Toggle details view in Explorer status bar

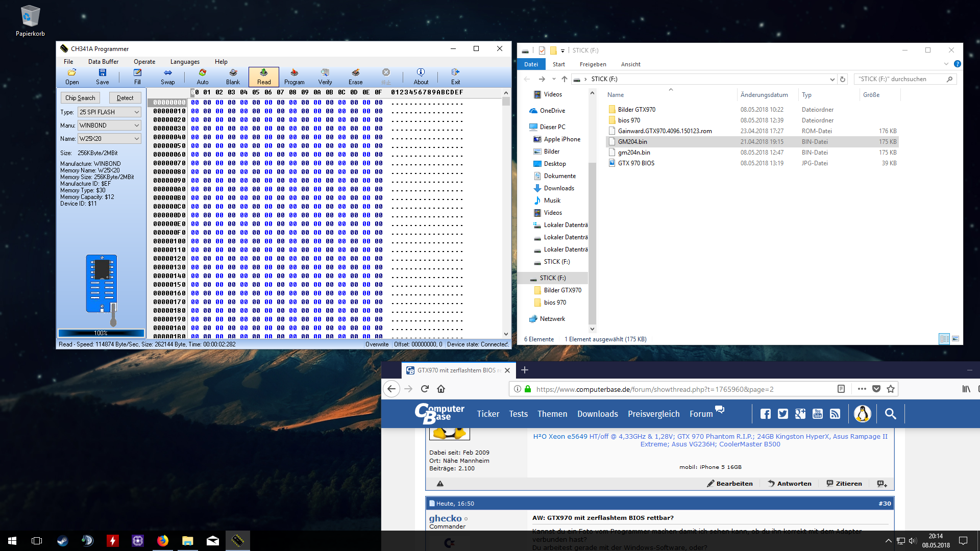pos(944,339)
